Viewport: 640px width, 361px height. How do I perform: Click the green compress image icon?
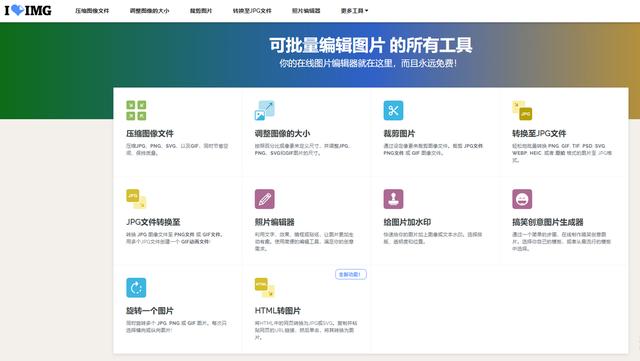click(x=136, y=110)
